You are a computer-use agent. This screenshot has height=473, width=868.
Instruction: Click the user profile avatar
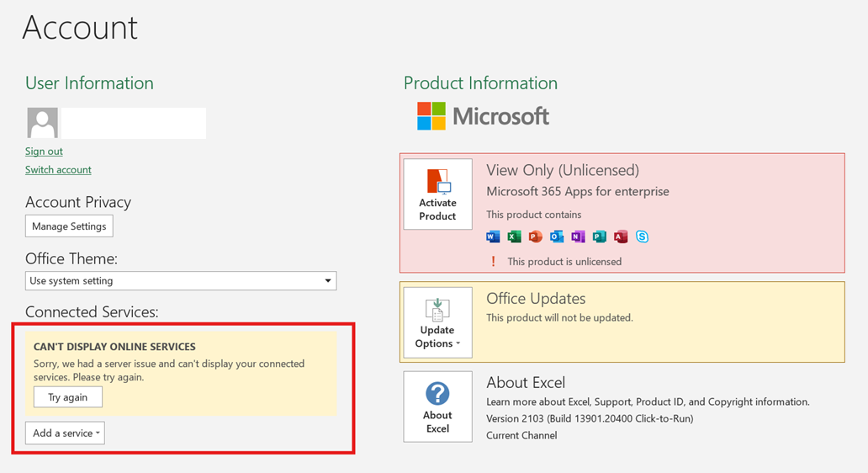pos(43,122)
